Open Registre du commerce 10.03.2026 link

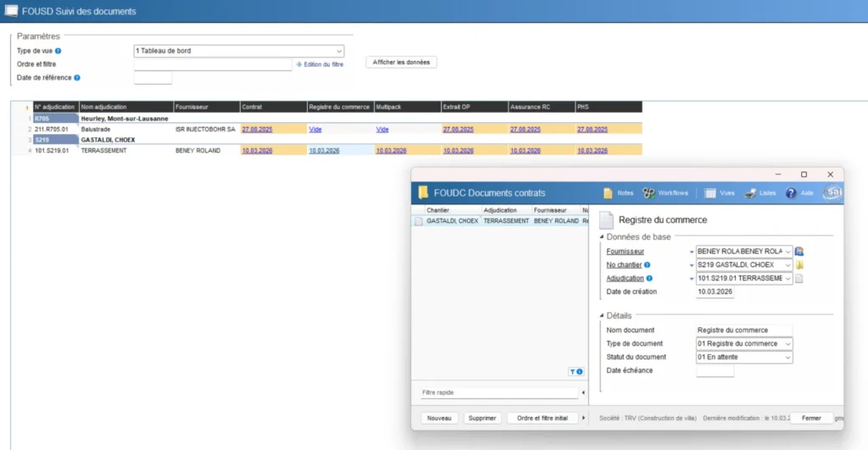(x=324, y=151)
